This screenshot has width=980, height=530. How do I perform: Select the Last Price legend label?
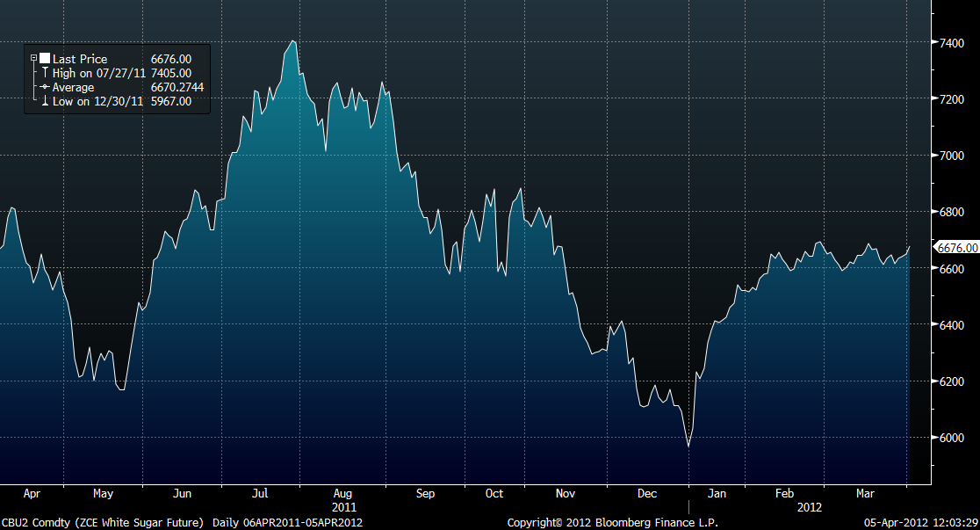(80, 59)
